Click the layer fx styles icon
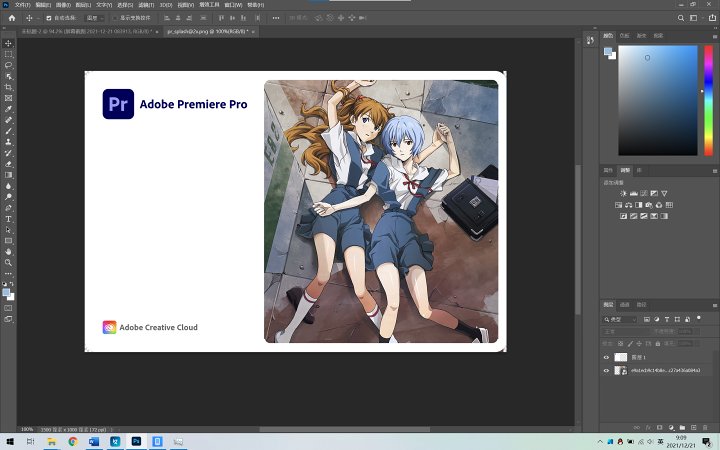 [x=648, y=428]
